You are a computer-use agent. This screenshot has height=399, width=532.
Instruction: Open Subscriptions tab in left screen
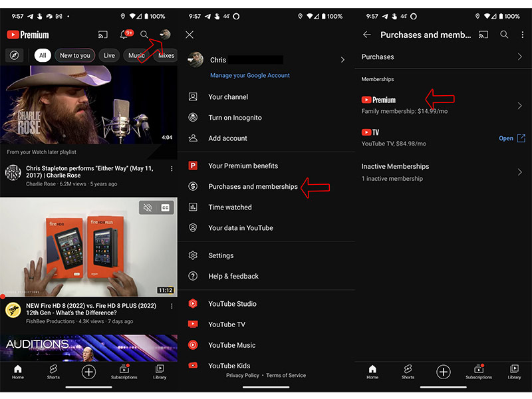(x=124, y=372)
